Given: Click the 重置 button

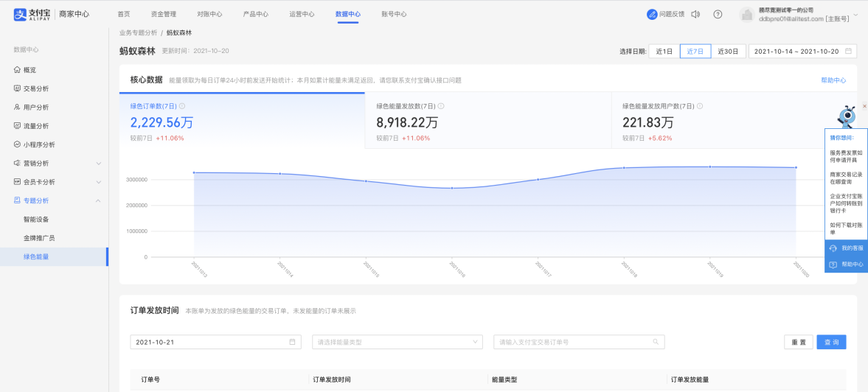Looking at the screenshot, I should (x=798, y=342).
